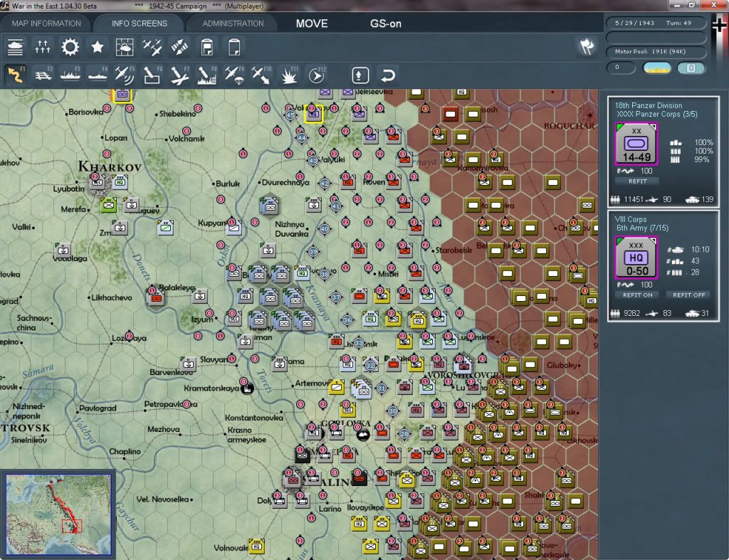Open the casualties screen with cross markers
Screen dimensions: 729x560
42,47
